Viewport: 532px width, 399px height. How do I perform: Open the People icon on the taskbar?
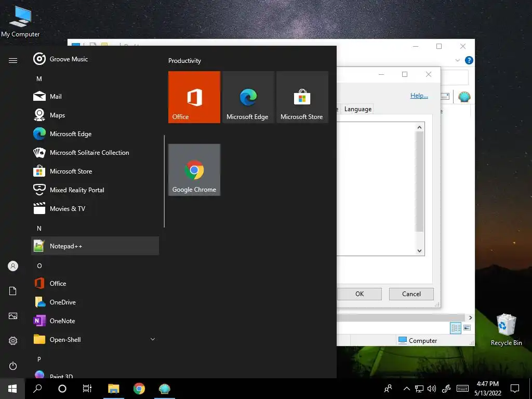[388, 389]
